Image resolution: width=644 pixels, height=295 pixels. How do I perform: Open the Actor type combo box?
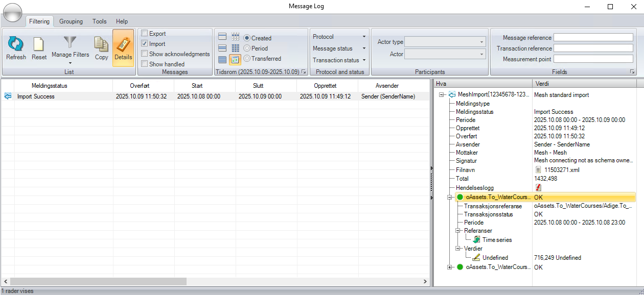click(x=445, y=42)
